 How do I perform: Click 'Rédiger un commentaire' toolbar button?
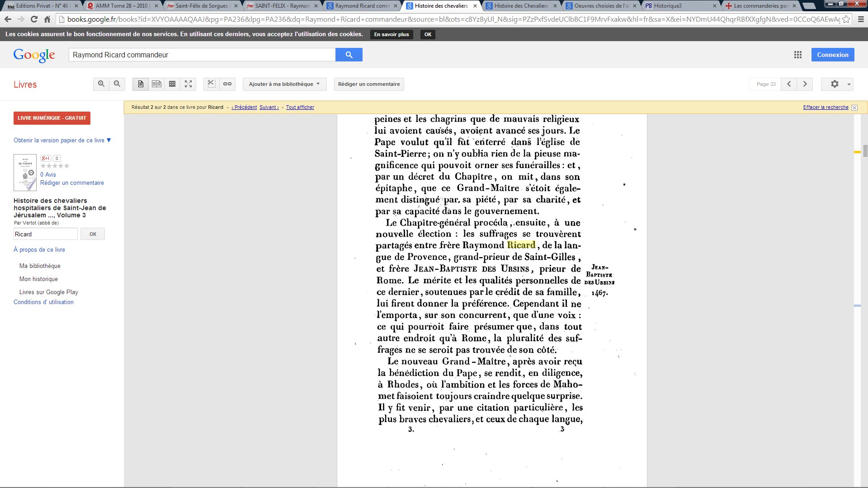pos(369,84)
